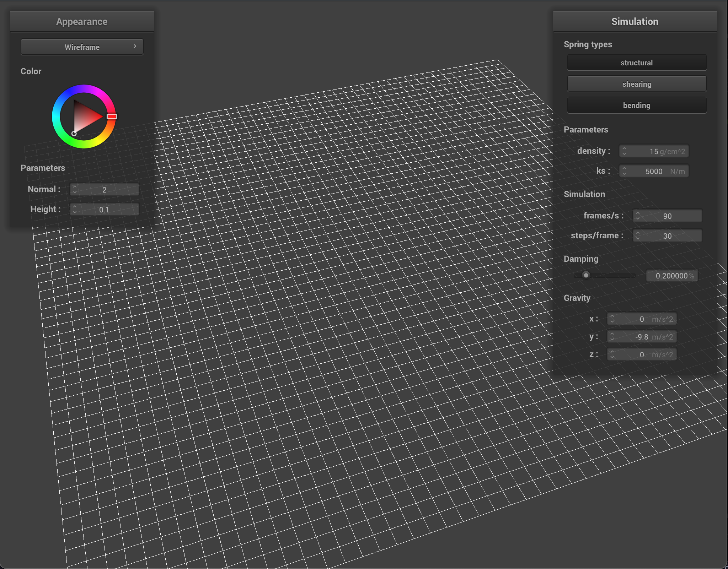Click the frames/s stepper arrows
The width and height of the screenshot is (728, 569).
click(x=638, y=216)
